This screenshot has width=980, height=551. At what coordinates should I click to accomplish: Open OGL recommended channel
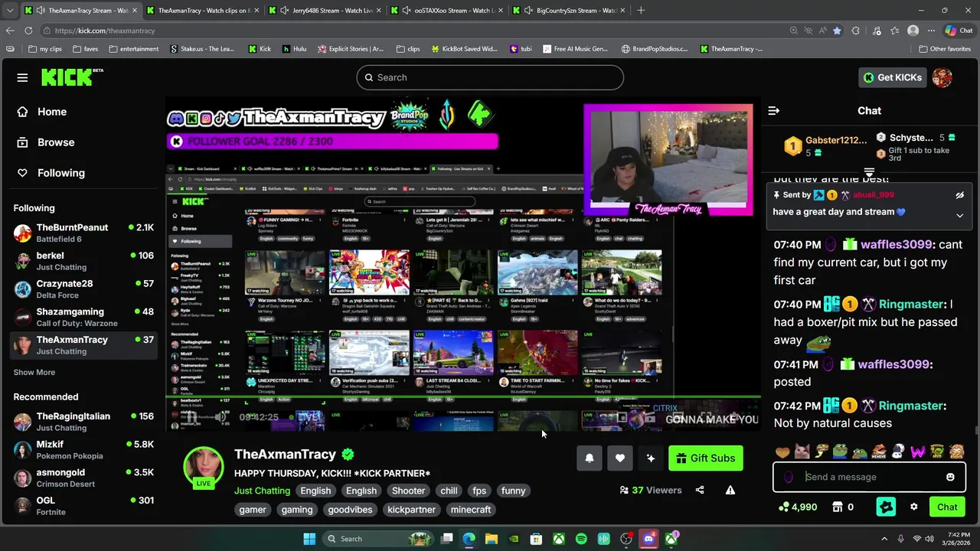83,506
